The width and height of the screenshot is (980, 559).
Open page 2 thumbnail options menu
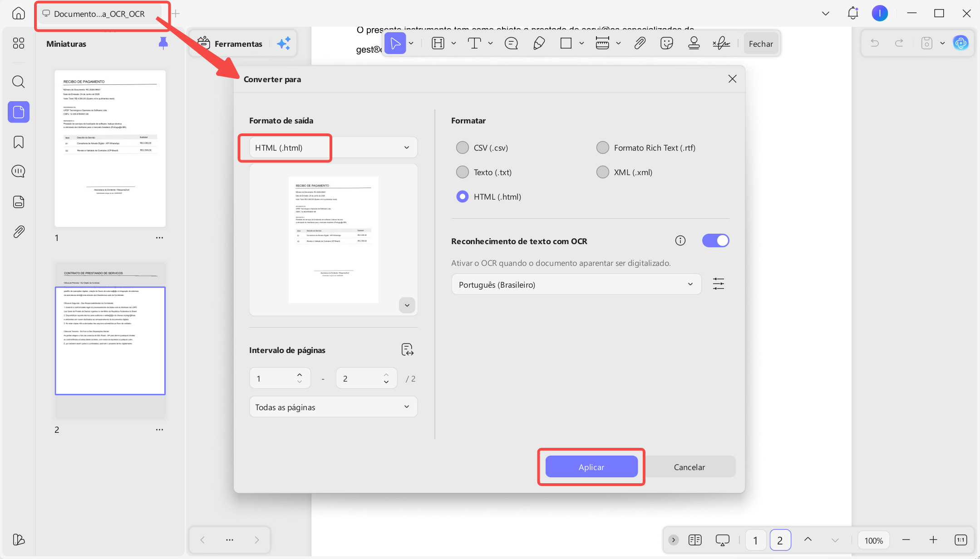159,430
